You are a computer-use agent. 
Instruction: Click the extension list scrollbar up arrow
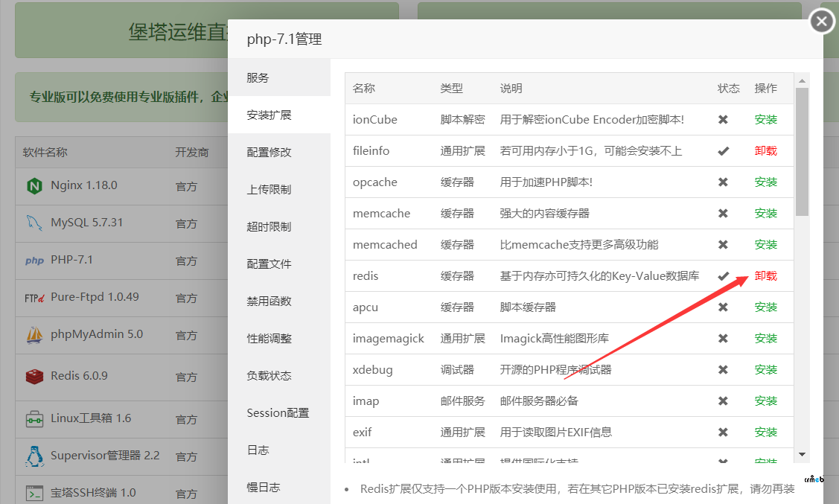802,81
